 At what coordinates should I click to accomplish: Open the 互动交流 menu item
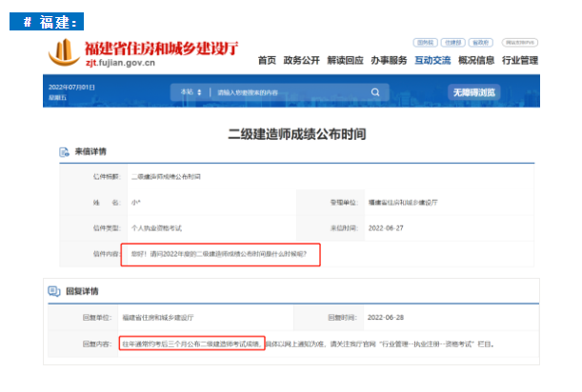point(432,60)
